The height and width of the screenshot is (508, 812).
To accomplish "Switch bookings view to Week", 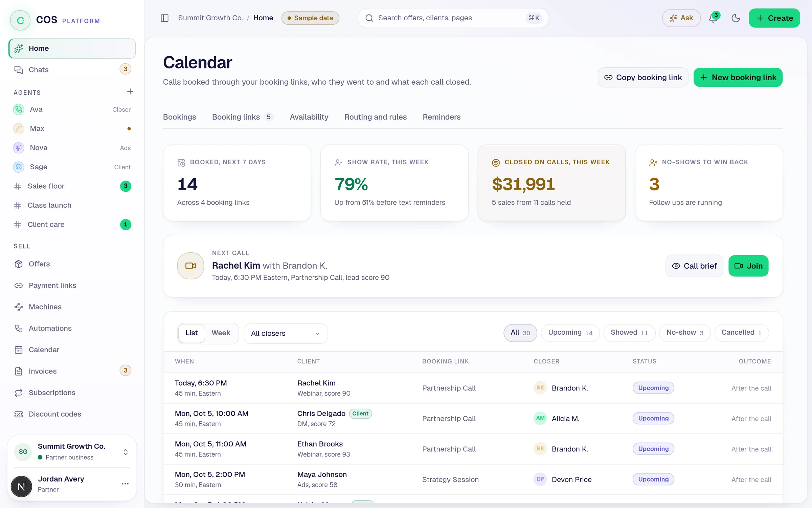I will point(221,333).
